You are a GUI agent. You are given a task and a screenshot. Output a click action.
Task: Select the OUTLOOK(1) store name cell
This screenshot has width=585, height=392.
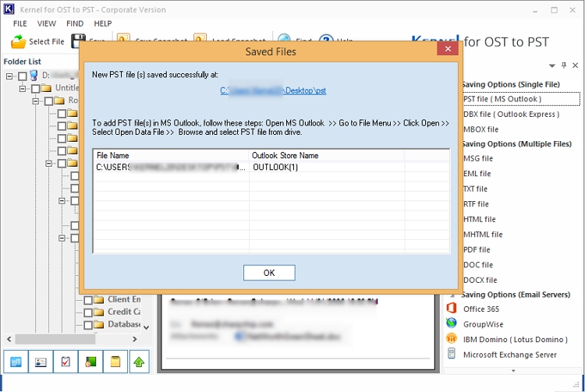(327, 167)
